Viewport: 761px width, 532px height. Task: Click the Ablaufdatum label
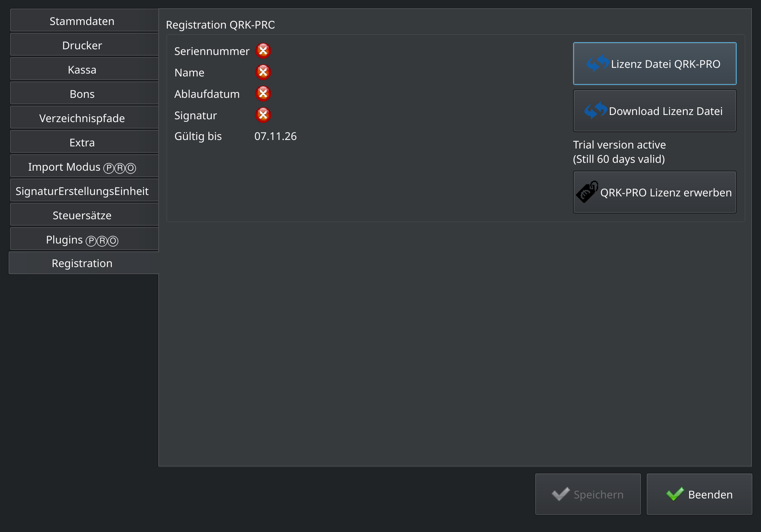tap(207, 94)
